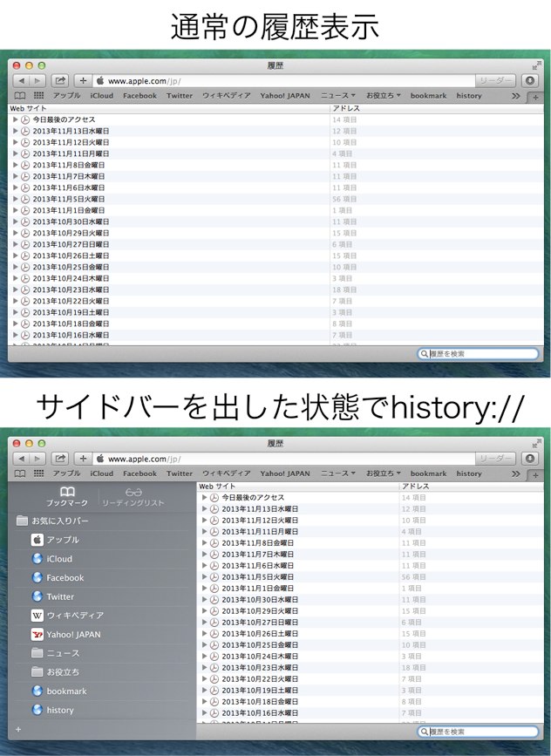Open the Share button in the window without sidebar

(60, 80)
